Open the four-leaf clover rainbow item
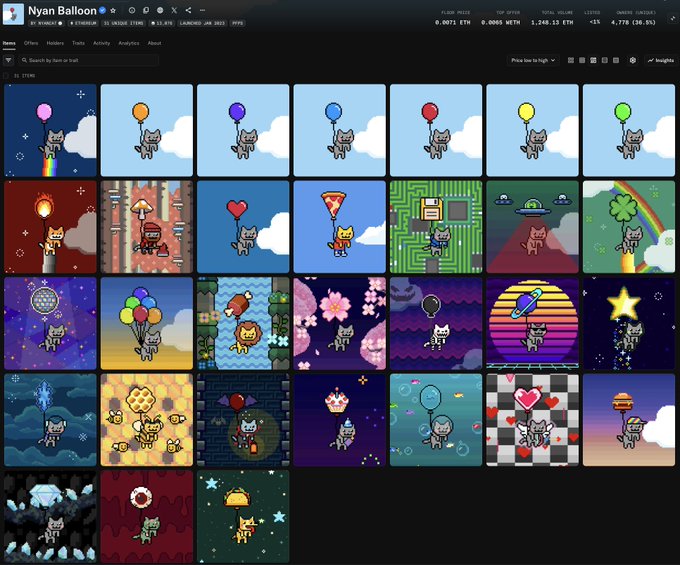 coord(629,227)
